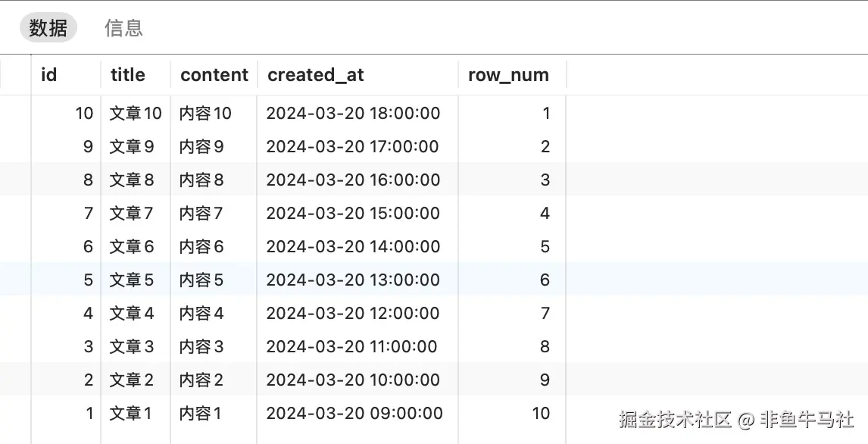
Task: Switch to the 数据 tab
Action: click(x=48, y=29)
